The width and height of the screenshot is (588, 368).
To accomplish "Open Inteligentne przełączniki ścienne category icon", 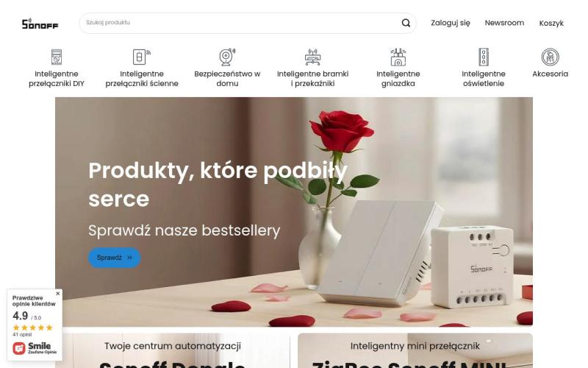I will point(142,57).
